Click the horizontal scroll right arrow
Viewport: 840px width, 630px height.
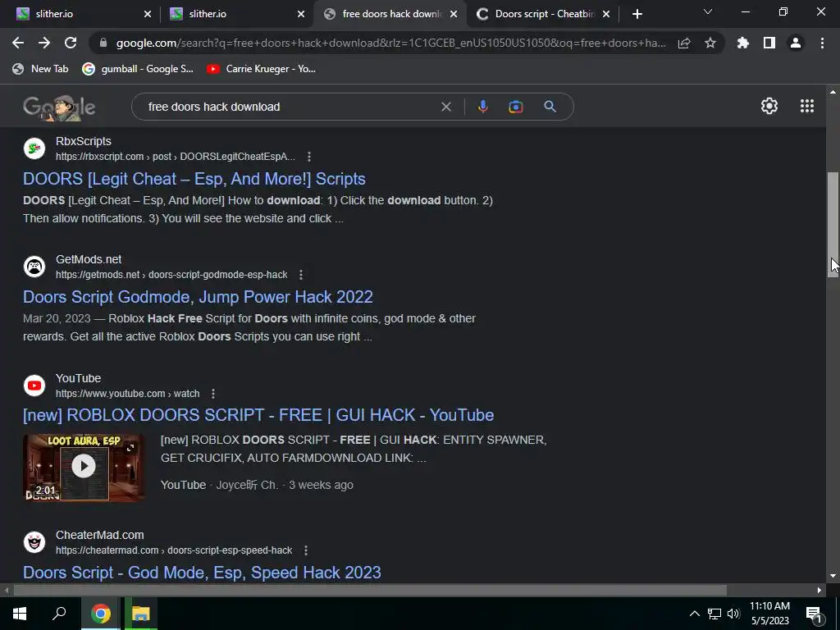pos(819,591)
